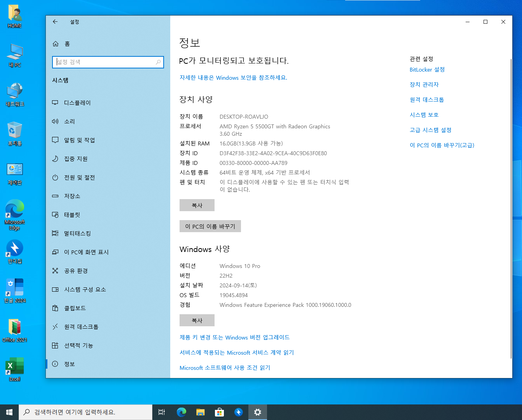Select the Excel desktop shortcut
This screenshot has height=420, width=522.
pos(15,369)
